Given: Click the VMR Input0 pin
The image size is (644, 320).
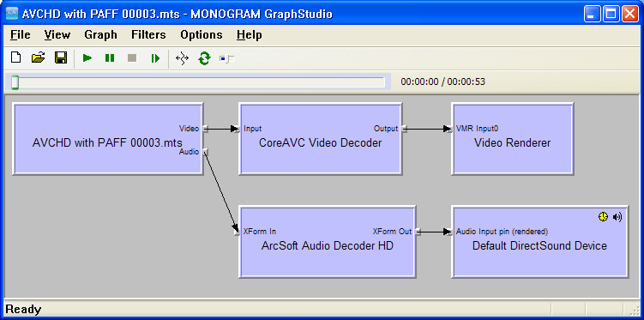Looking at the screenshot, I should [x=449, y=129].
